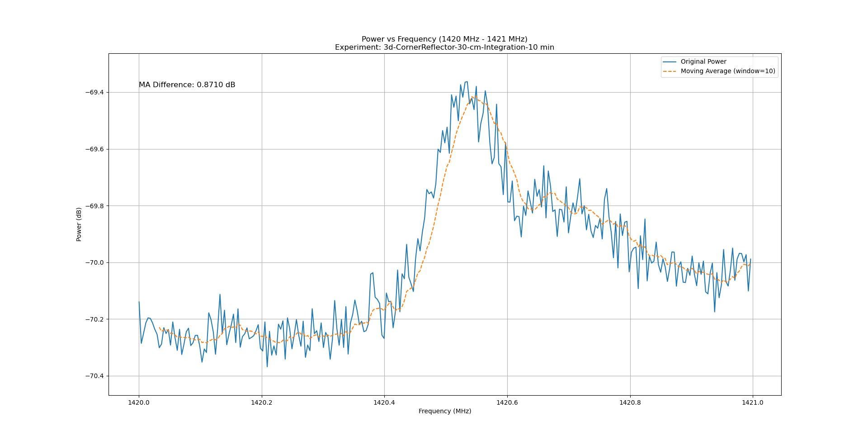Image resolution: width=868 pixels, height=444 pixels.
Task: Click the 'Frequency (MHz)' x-axis label
Action: [445, 411]
